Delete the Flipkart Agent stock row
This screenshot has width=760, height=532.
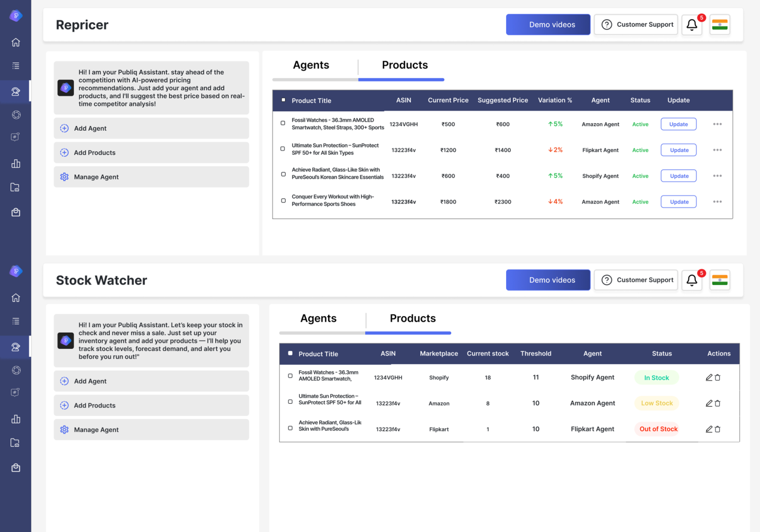[x=718, y=429]
